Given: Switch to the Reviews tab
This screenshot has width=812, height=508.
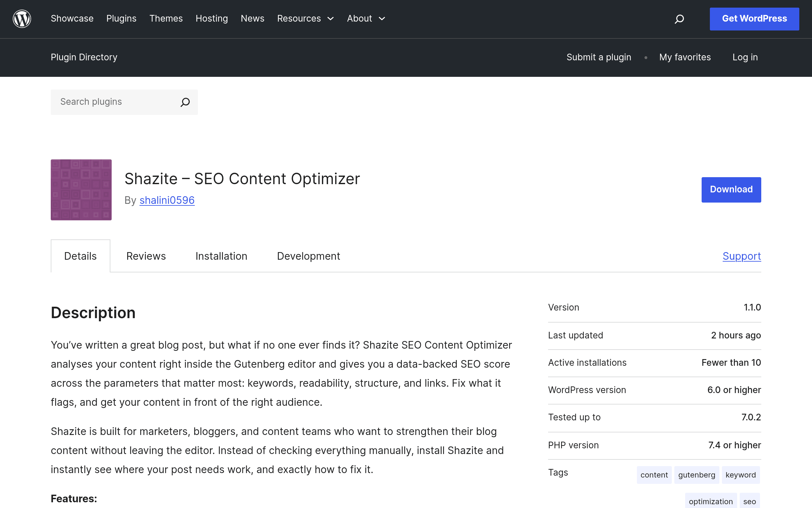Looking at the screenshot, I should click(x=146, y=256).
